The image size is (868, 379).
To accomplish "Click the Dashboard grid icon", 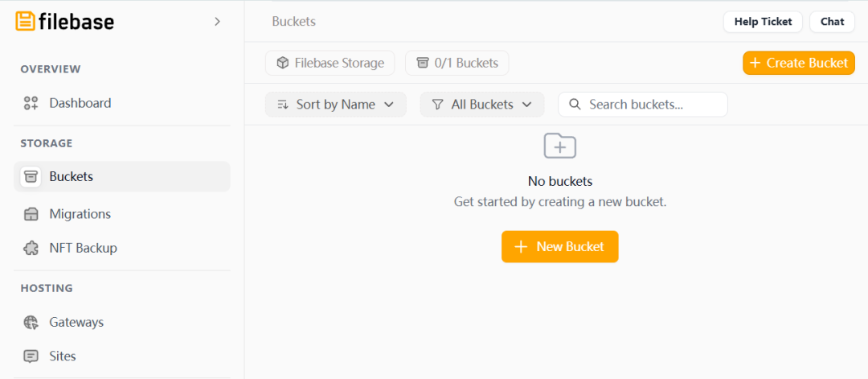I will (x=31, y=103).
